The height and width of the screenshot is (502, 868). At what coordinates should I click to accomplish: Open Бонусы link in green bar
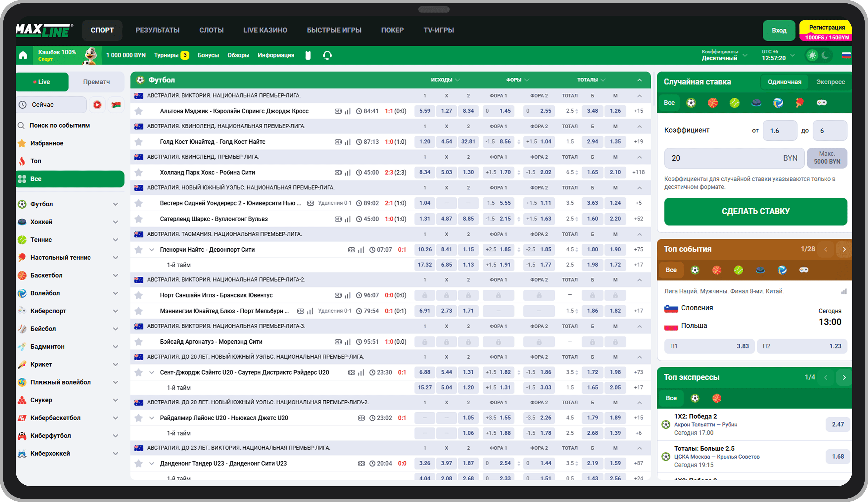pos(208,55)
